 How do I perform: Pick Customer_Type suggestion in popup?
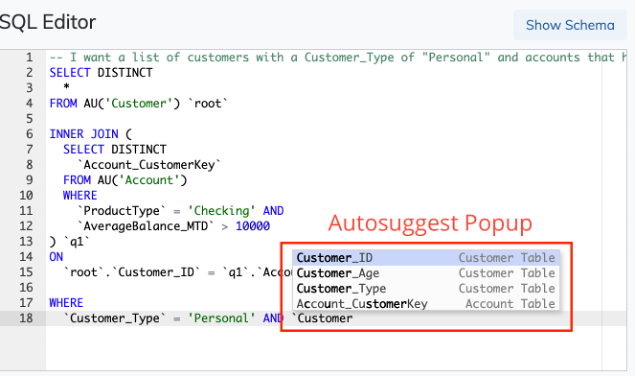[x=426, y=288]
